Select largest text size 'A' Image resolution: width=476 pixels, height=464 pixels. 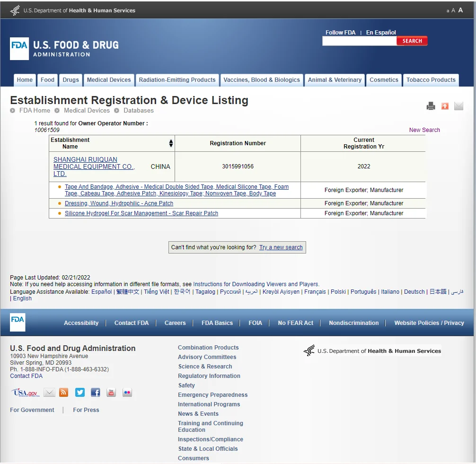[460, 10]
